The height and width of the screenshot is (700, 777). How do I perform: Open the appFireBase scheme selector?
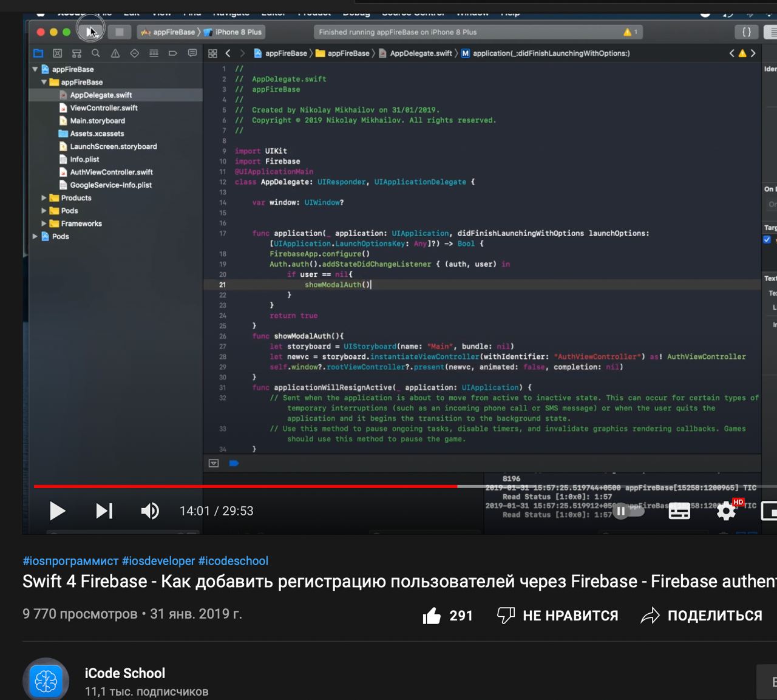click(168, 32)
